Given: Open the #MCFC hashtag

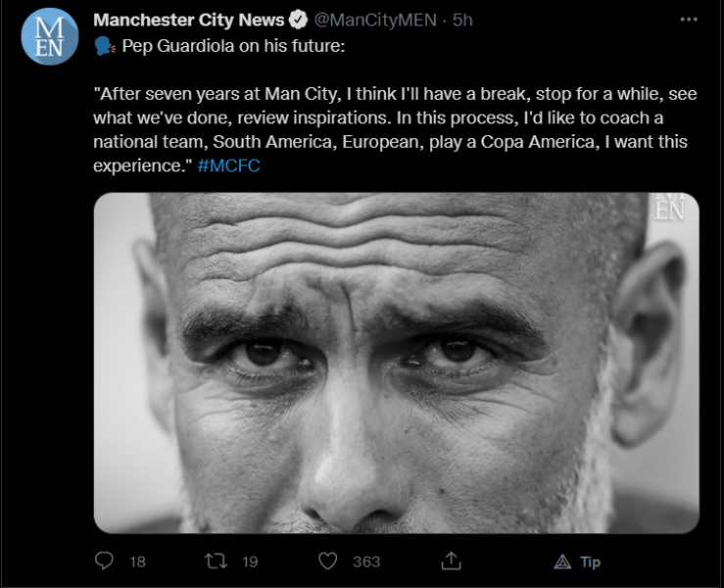Looking at the screenshot, I should [x=228, y=165].
